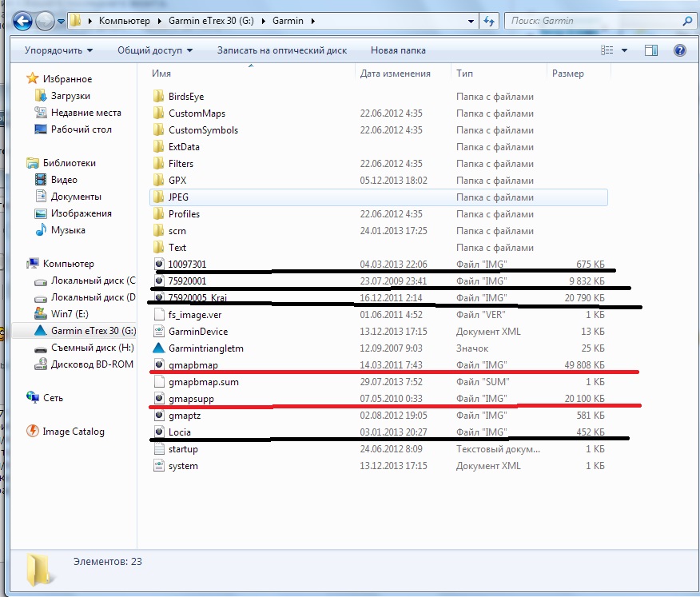Click Записать на оптический диск
The height and width of the screenshot is (597, 700).
[x=282, y=50]
